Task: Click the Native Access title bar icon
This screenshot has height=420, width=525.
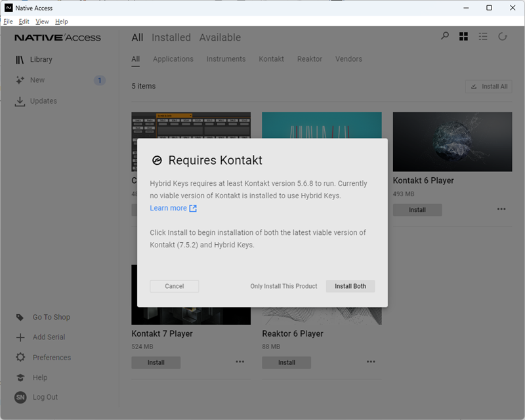Action: point(9,8)
